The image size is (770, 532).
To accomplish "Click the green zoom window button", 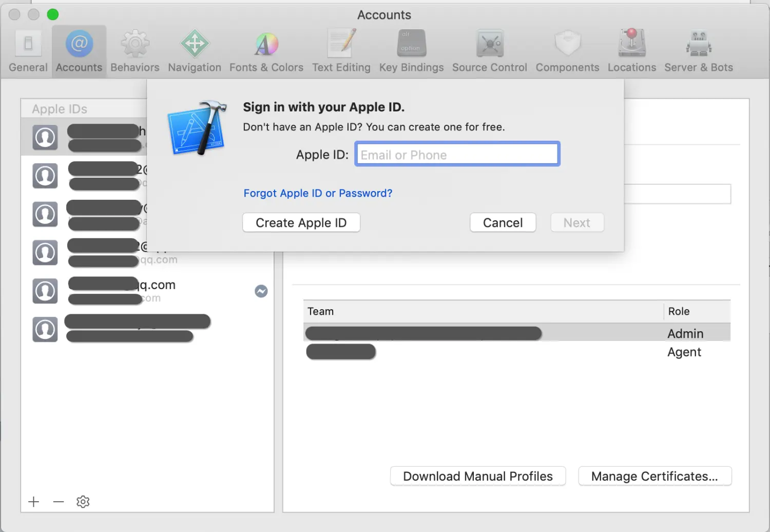I will coord(53,14).
